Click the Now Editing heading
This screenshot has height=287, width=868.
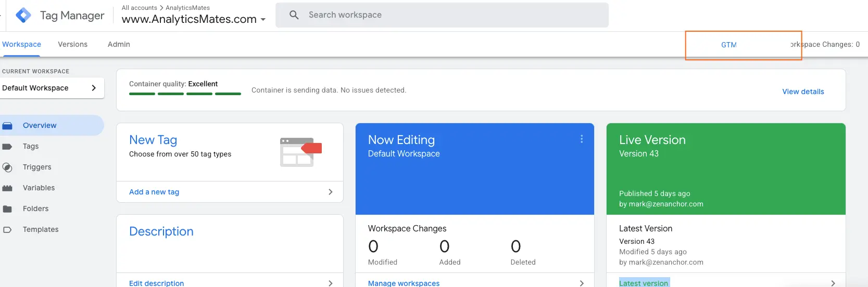tap(401, 140)
